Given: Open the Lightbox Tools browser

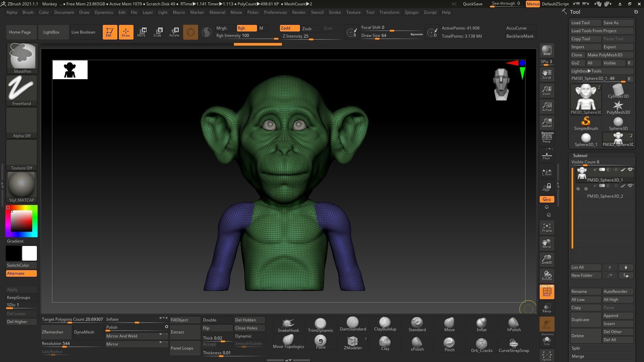Looking at the screenshot, I should (x=602, y=71).
